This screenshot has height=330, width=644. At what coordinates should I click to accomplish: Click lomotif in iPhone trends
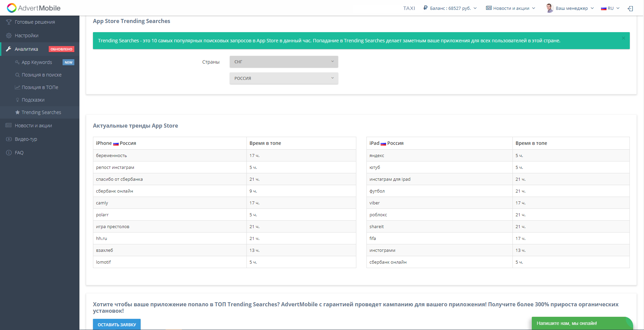[103, 262]
